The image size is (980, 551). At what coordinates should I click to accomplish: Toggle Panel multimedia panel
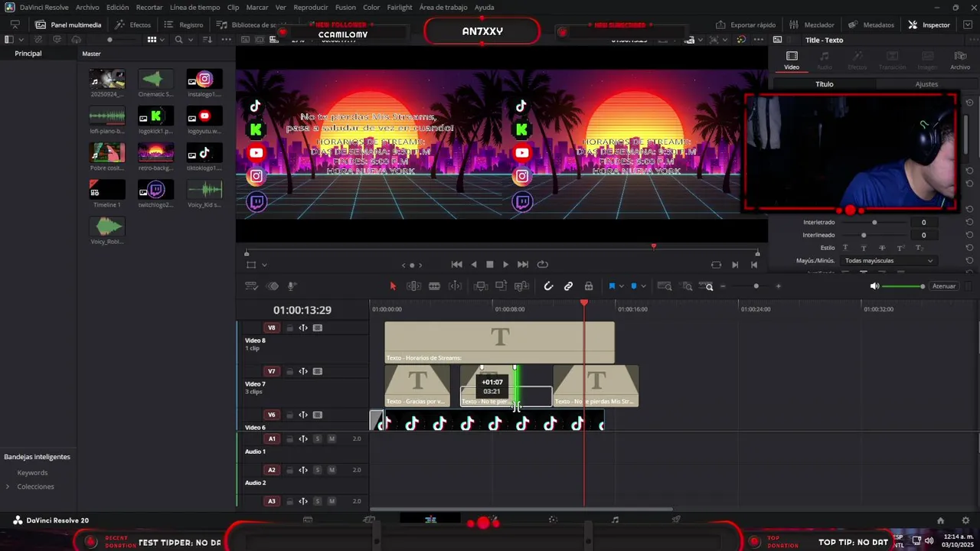pos(68,24)
